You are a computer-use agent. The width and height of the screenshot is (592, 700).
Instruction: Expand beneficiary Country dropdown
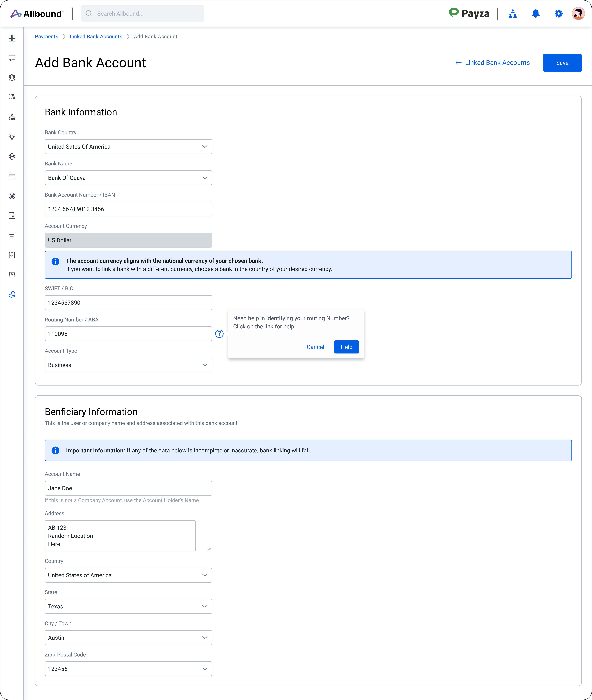tap(128, 575)
